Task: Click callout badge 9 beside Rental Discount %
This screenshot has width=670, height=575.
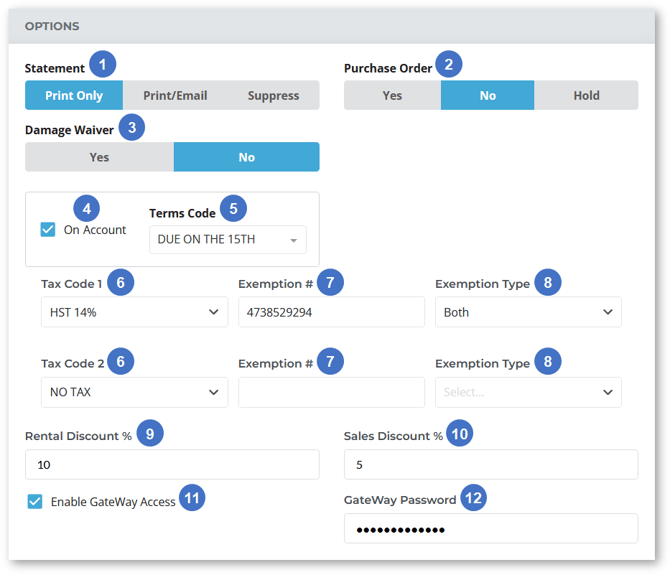Action: (x=149, y=434)
